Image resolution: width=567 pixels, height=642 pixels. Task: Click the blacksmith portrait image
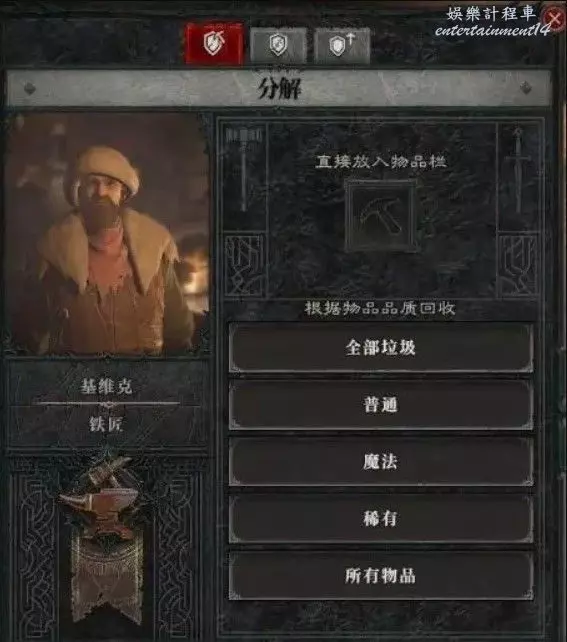[x=107, y=233]
